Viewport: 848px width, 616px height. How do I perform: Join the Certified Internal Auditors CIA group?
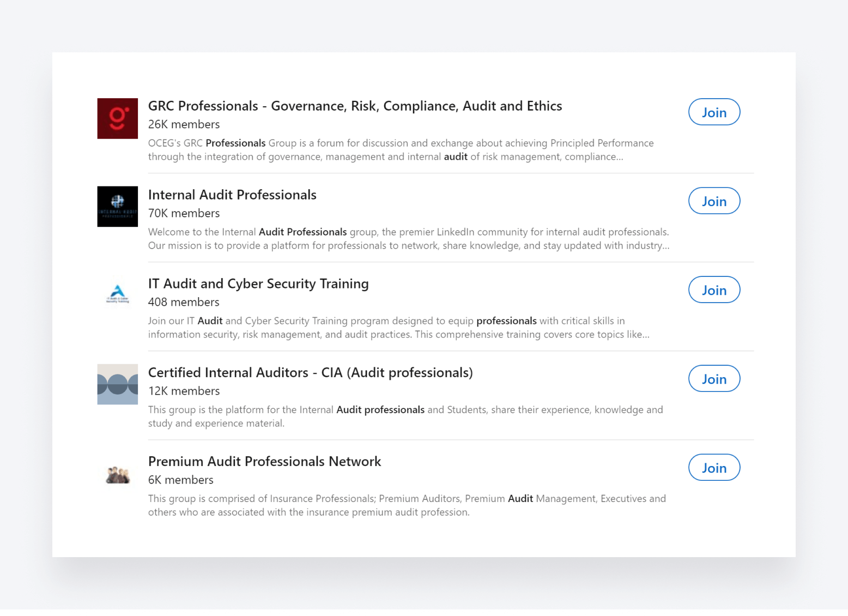click(714, 379)
